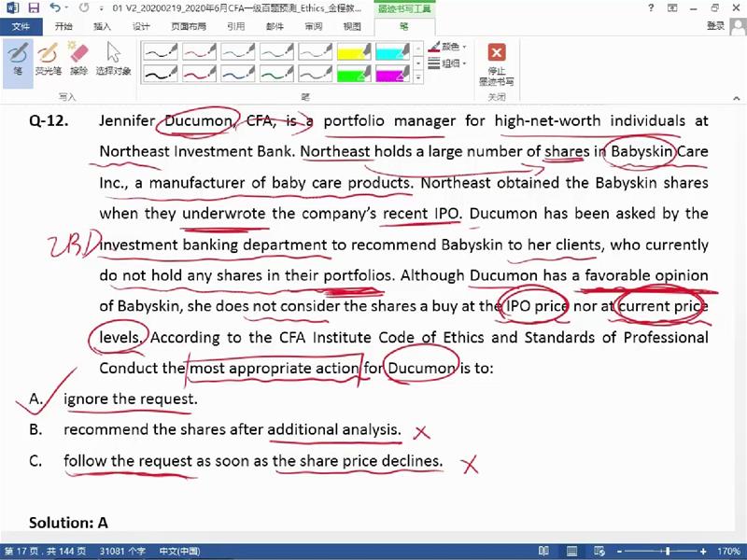Save the document from quick access toolbar
The height and width of the screenshot is (560, 747).
[x=34, y=8]
